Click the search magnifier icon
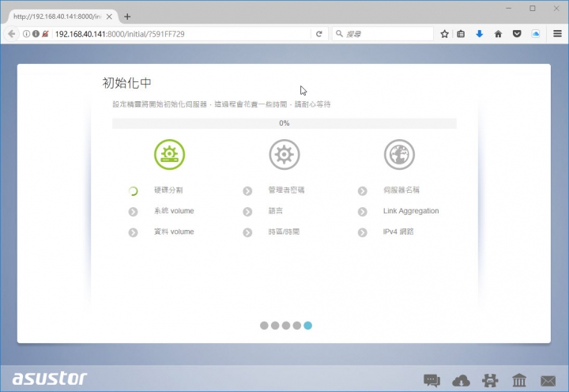This screenshot has width=569, height=392. click(x=339, y=34)
